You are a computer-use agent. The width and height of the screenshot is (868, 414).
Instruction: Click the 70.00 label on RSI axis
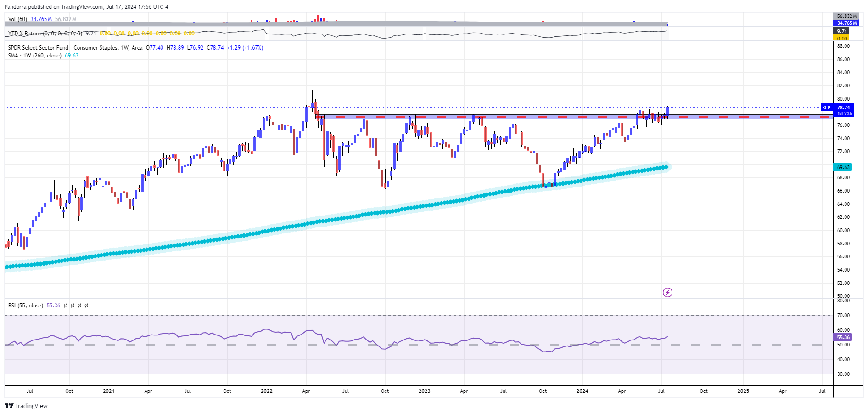point(843,315)
